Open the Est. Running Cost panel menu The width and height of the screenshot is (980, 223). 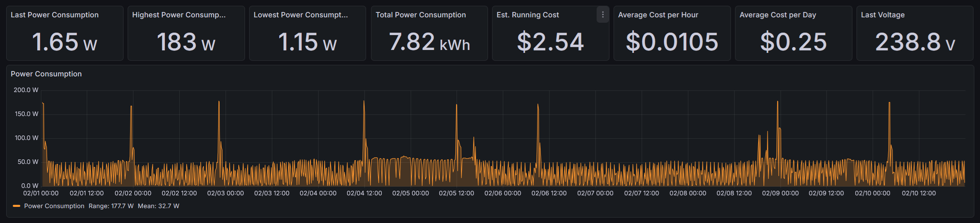pyautogui.click(x=602, y=15)
